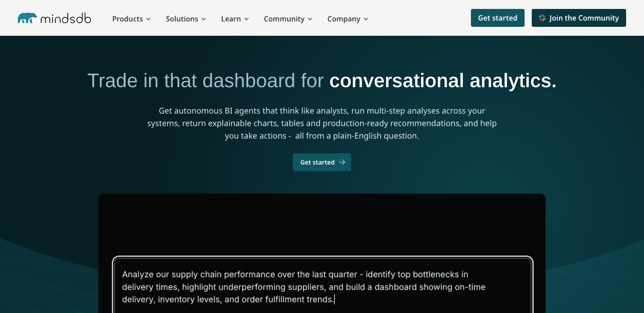Expand the Community chevron
This screenshot has height=313, width=644.
pyautogui.click(x=310, y=19)
